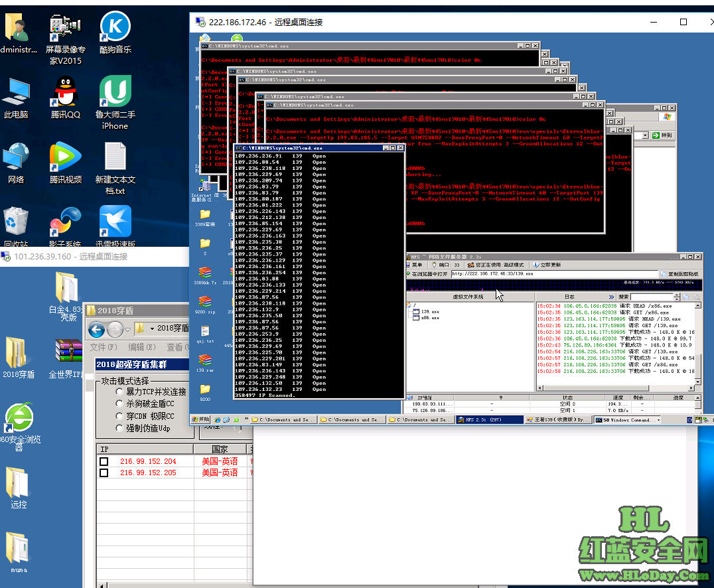Click the HFS URL address field
Image resolution: width=714 pixels, height=588 pixels.
tap(551, 273)
